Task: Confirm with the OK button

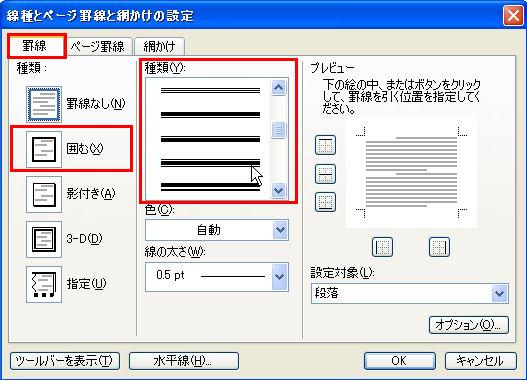Action: click(x=400, y=361)
